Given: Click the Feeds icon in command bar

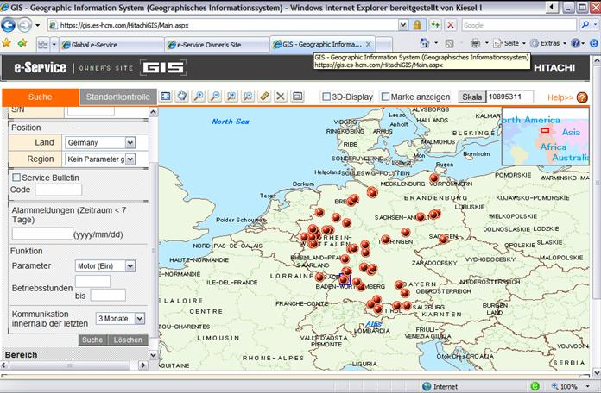Looking at the screenshot, I should coord(449,43).
